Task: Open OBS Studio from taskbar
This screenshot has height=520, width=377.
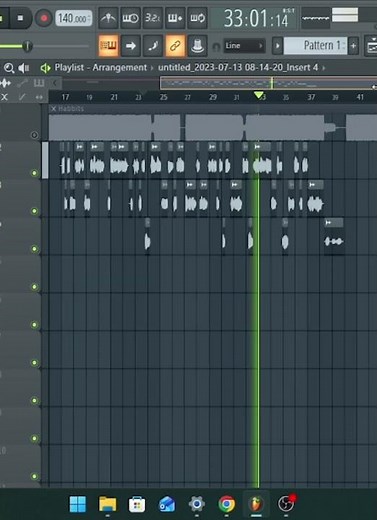Action: (x=286, y=504)
